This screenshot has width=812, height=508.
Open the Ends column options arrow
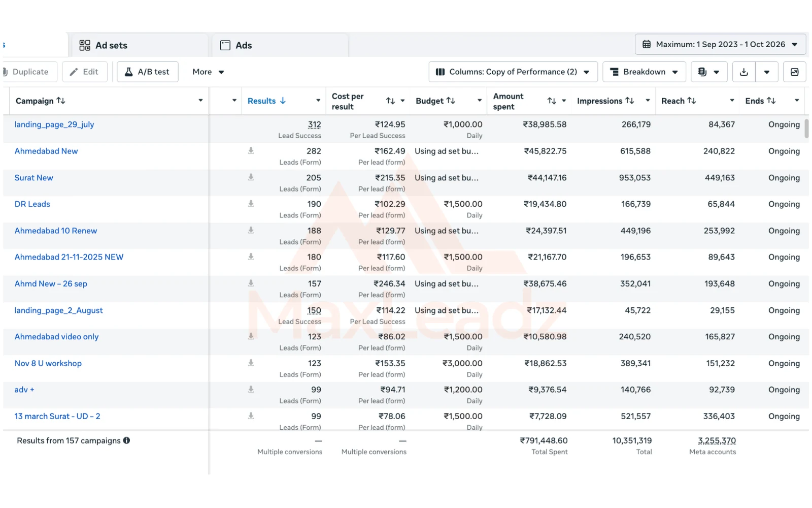pos(797,101)
